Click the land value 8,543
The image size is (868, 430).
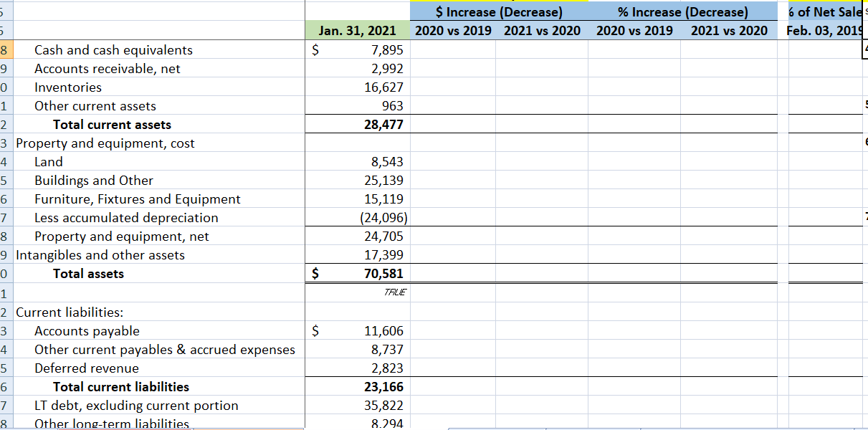click(x=358, y=161)
